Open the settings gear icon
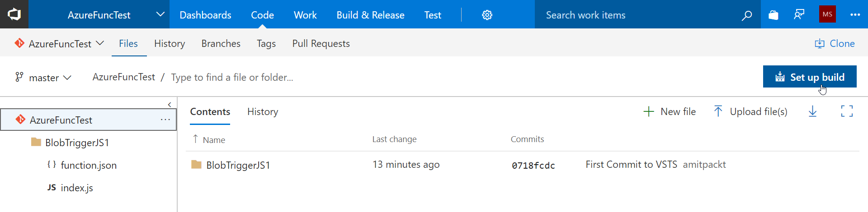This screenshot has height=212, width=868. pyautogui.click(x=487, y=15)
